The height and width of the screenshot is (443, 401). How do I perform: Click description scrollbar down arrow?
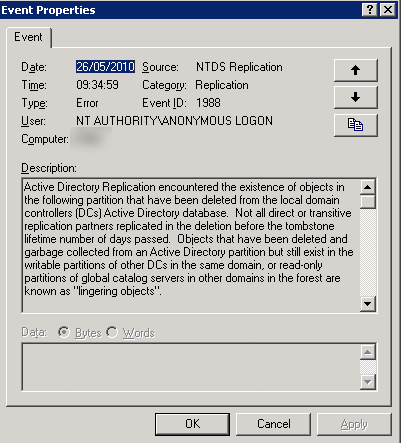[368, 304]
